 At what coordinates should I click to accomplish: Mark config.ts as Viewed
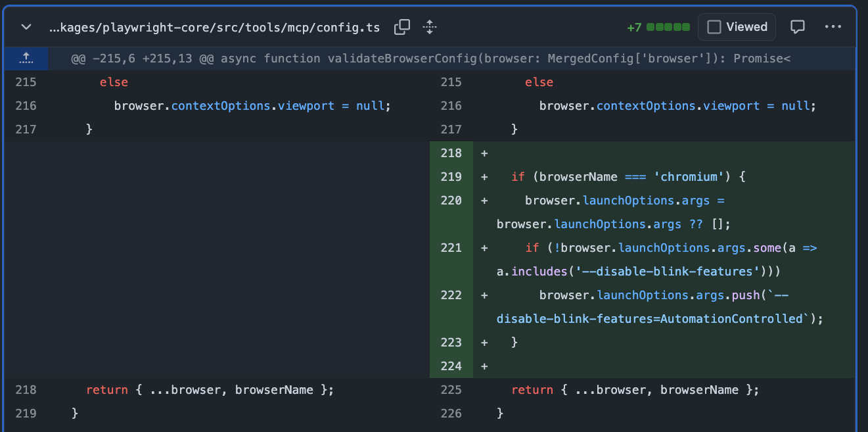737,27
